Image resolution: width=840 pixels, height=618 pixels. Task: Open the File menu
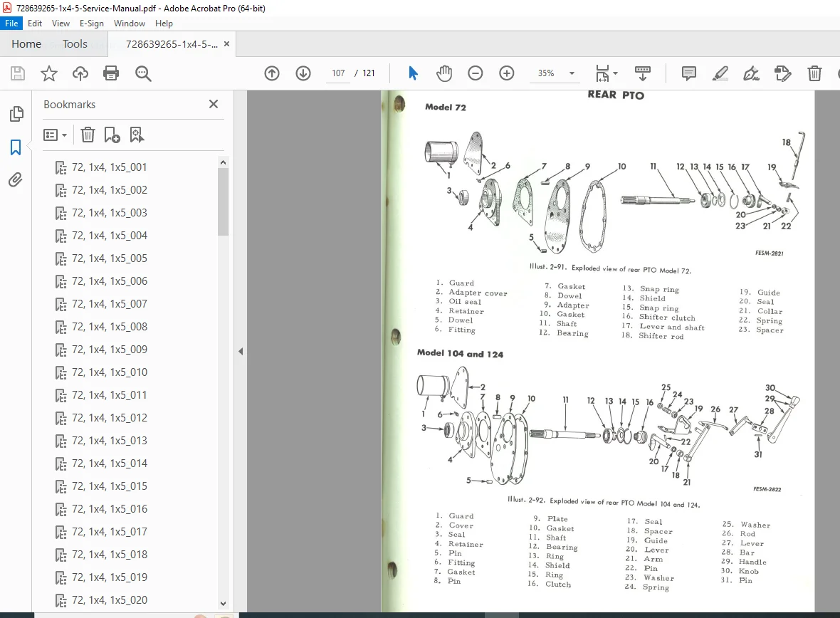click(x=11, y=23)
